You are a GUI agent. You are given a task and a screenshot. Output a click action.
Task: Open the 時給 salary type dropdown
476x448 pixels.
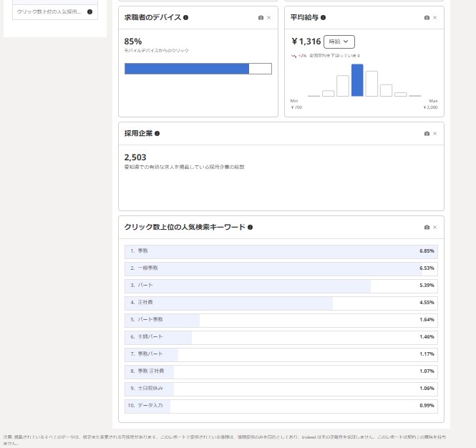(x=339, y=42)
